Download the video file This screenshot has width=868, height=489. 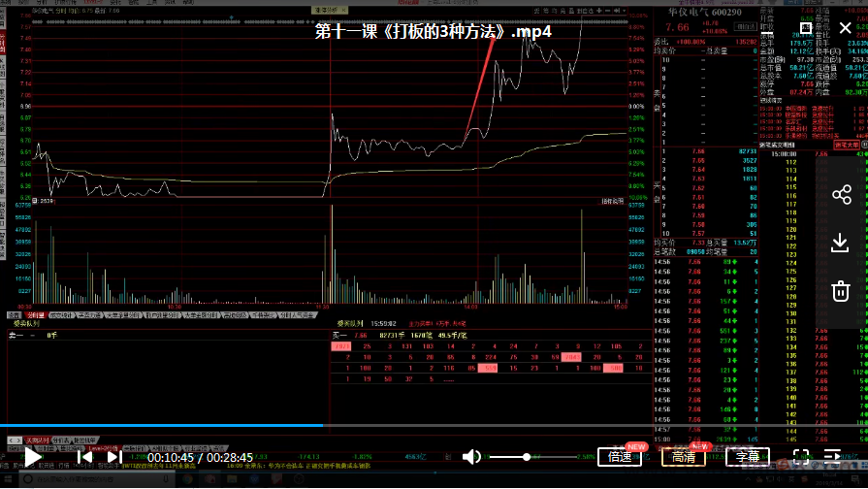tap(841, 244)
